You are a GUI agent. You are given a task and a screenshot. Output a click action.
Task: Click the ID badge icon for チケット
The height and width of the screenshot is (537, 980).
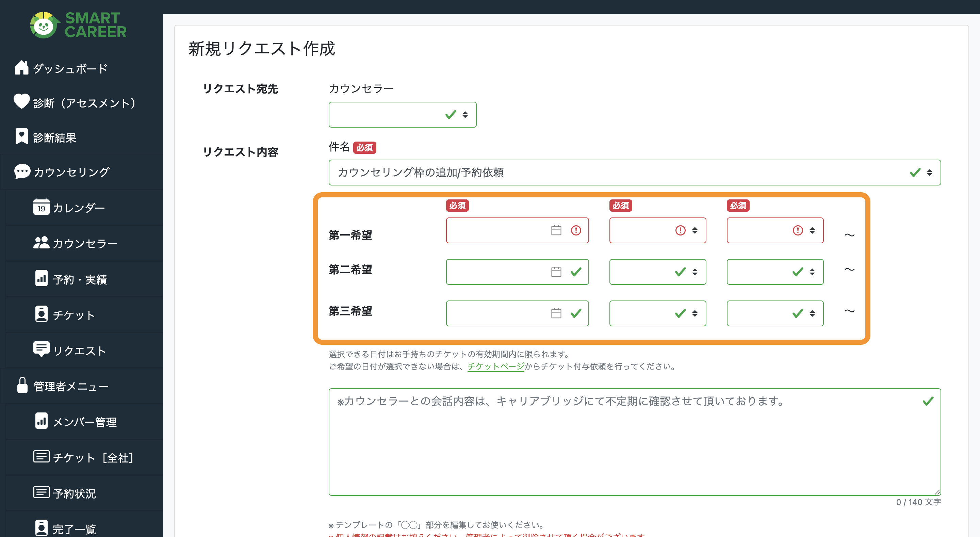(x=41, y=314)
